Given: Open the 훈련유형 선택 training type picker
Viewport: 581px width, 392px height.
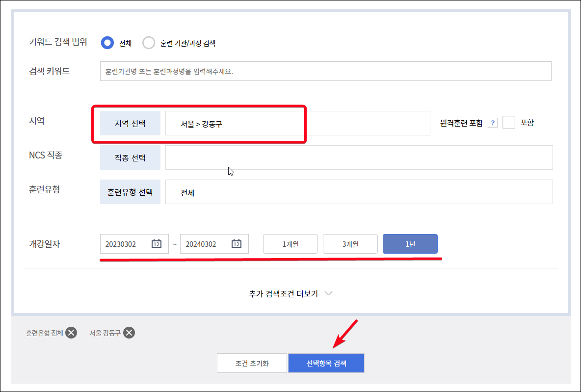Looking at the screenshot, I should click(x=130, y=191).
